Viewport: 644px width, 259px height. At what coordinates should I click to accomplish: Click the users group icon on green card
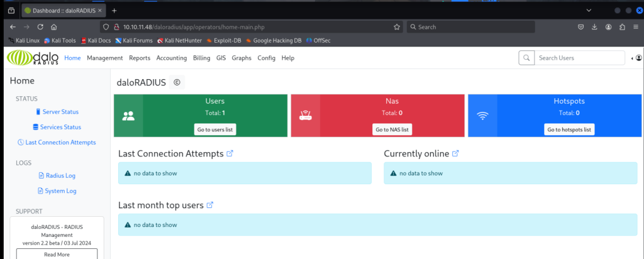point(128,116)
